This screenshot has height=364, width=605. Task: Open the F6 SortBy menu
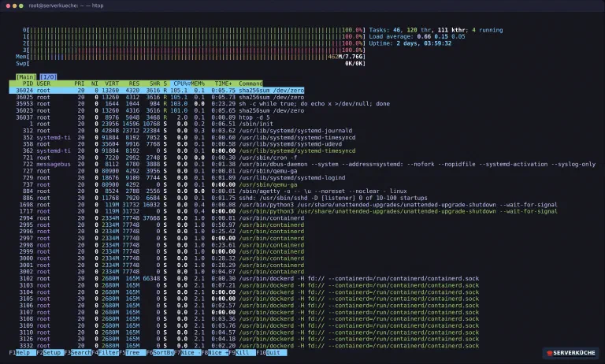pyautogui.click(x=160, y=352)
